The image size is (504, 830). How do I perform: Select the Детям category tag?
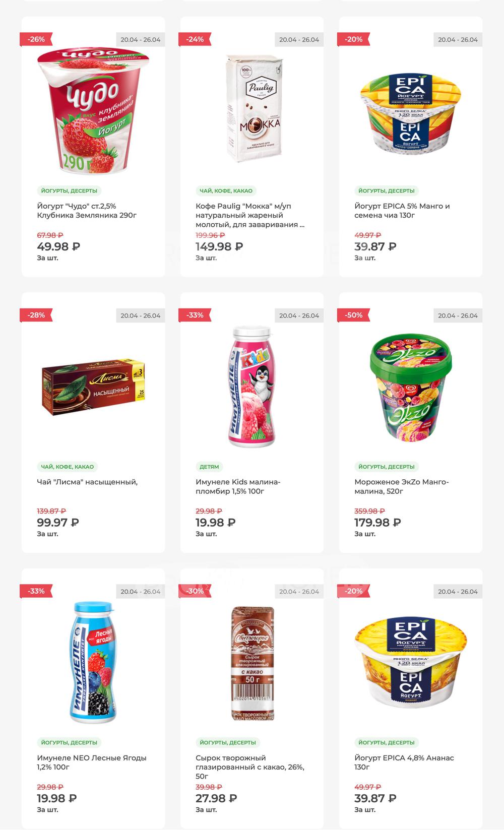point(209,467)
